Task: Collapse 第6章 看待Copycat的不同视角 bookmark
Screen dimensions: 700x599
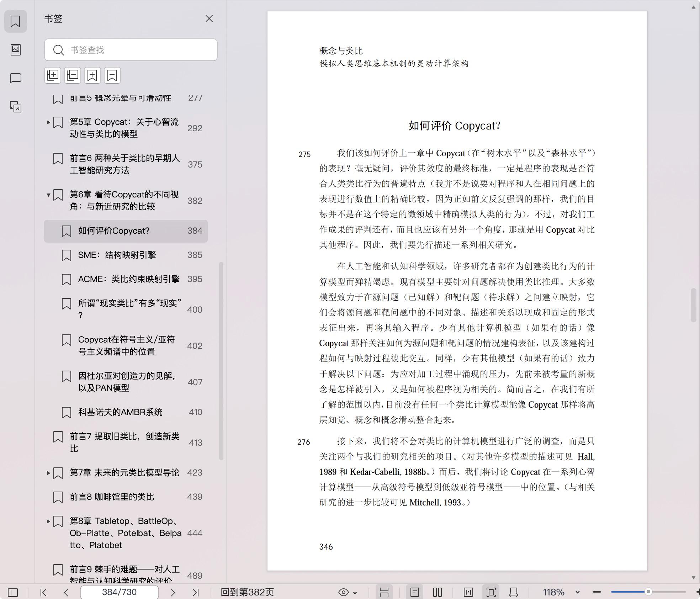Action: (48, 195)
